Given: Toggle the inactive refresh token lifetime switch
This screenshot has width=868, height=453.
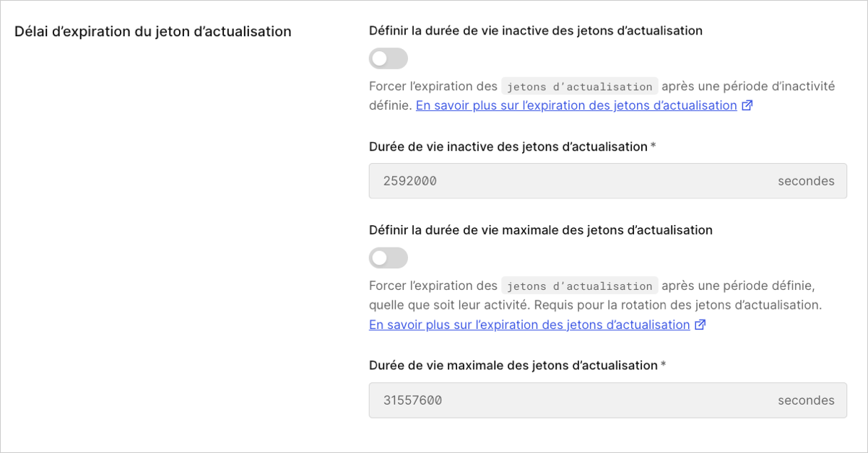Looking at the screenshot, I should click(x=388, y=58).
